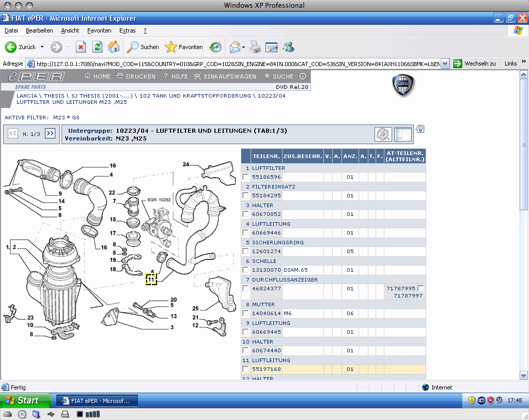Click the DRUCKEN print link
Viewport: 529px width, 420px height.
[136, 76]
